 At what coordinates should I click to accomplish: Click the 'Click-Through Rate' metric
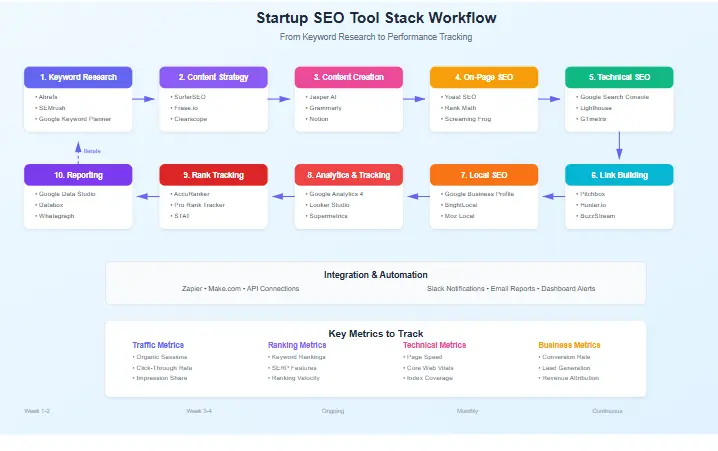(163, 368)
